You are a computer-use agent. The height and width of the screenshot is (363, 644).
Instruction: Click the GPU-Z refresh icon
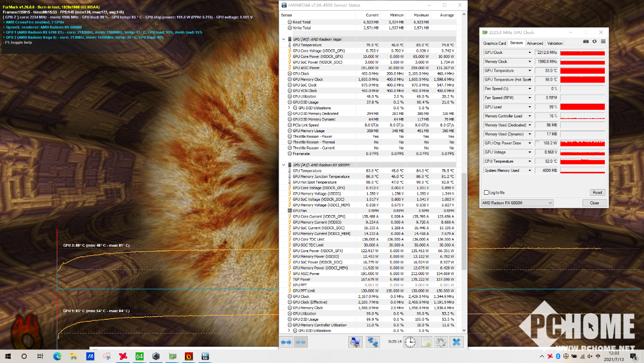(x=594, y=41)
